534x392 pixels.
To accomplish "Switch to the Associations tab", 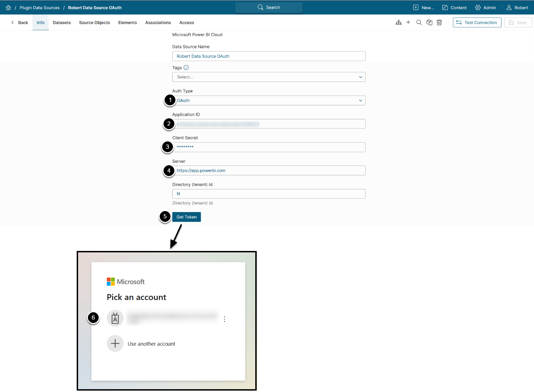I will pyautogui.click(x=158, y=22).
